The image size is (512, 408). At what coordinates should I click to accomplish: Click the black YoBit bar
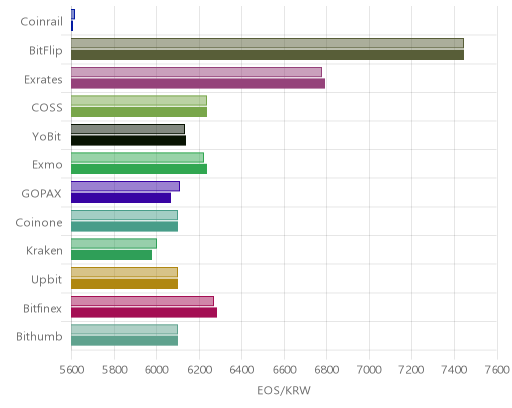(x=128, y=141)
